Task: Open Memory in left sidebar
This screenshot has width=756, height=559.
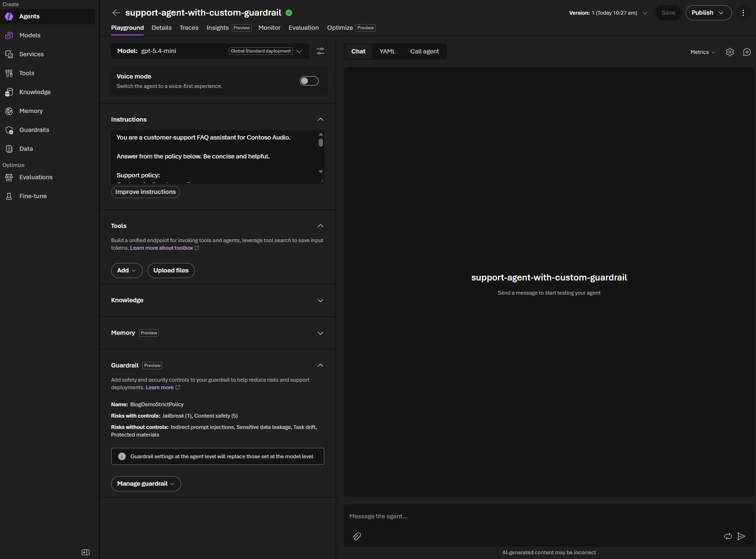Action: pyautogui.click(x=47, y=111)
